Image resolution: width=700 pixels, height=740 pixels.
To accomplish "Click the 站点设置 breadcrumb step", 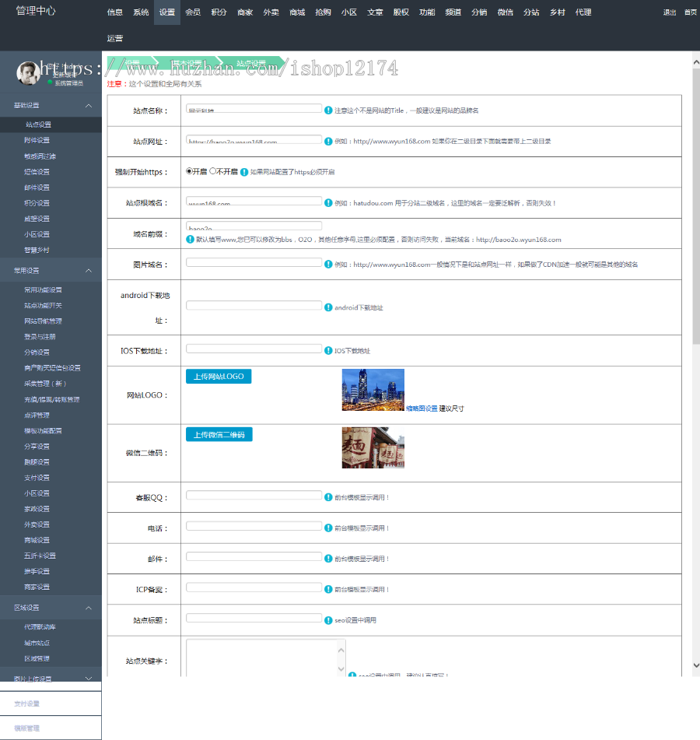I will click(251, 63).
